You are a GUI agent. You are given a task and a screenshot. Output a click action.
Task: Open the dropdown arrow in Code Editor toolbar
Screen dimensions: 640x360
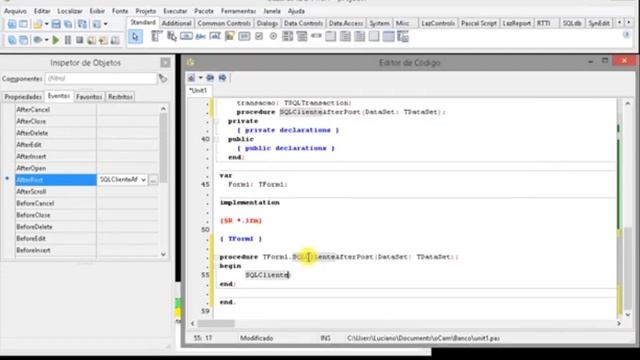(x=200, y=78)
